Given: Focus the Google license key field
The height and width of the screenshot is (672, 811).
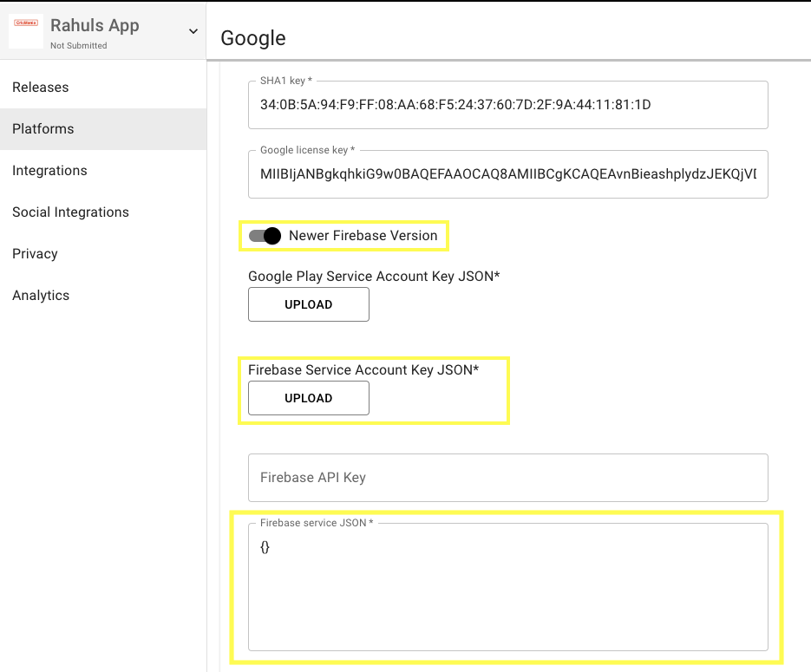Looking at the screenshot, I should coord(508,174).
